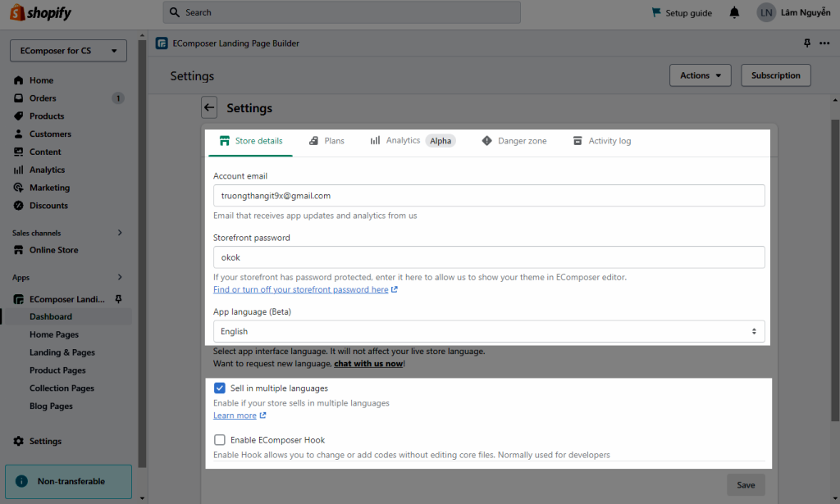Screen dimensions: 840x504
Task: Click the Storefront password field
Action: 489,257
